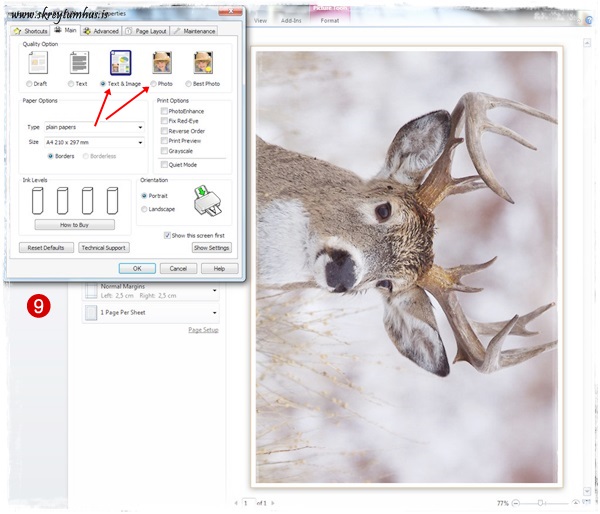Select the Landscape orientation radio button

(x=145, y=209)
